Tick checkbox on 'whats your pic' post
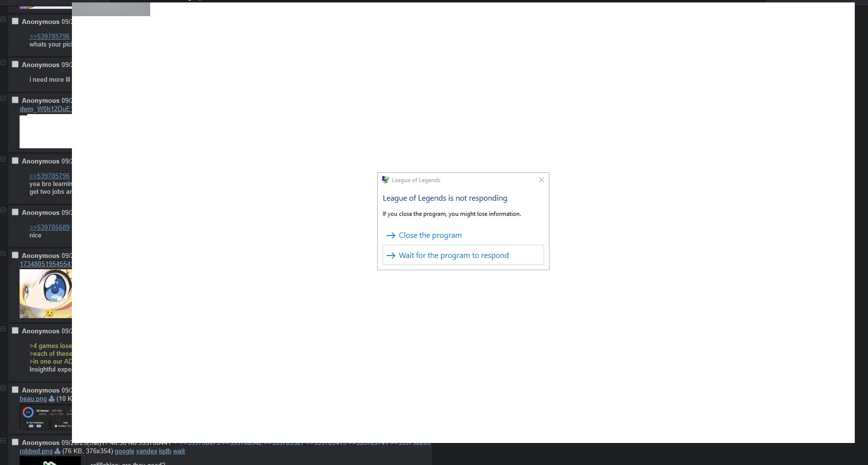 point(15,21)
